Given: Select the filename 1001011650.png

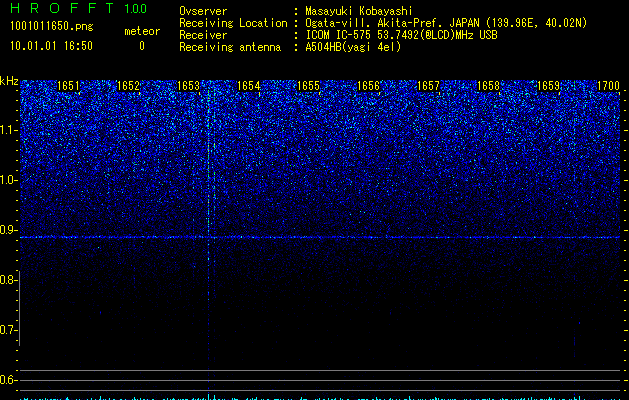Looking at the screenshot, I should 52,26.
